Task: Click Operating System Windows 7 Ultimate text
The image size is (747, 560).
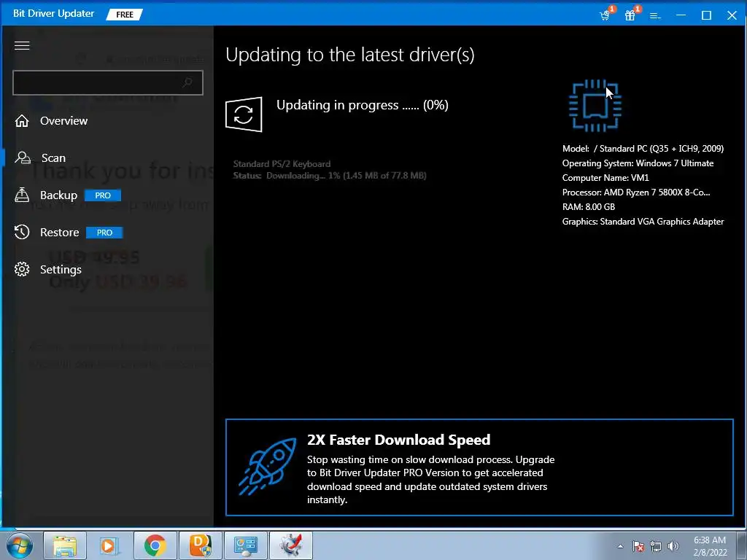Action: (638, 163)
